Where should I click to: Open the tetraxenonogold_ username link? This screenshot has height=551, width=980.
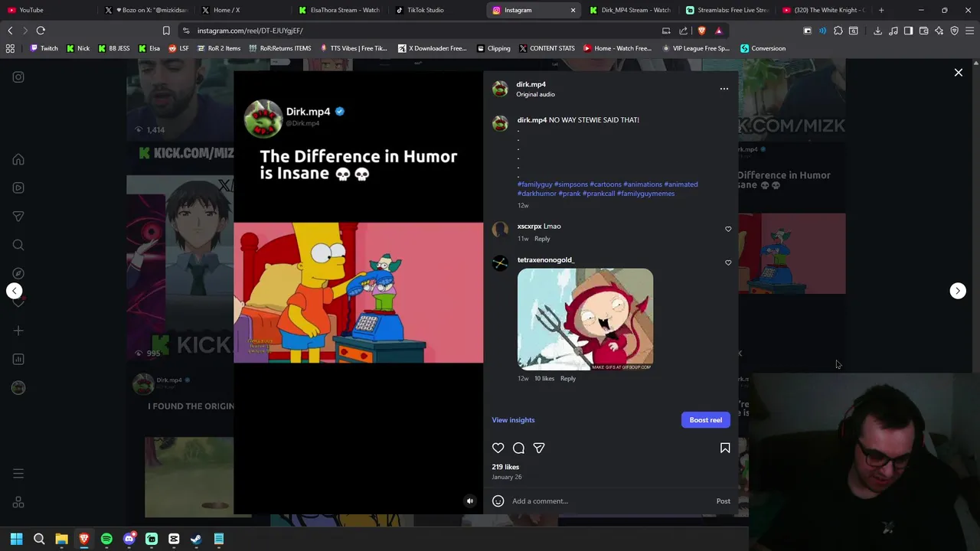coord(546,260)
